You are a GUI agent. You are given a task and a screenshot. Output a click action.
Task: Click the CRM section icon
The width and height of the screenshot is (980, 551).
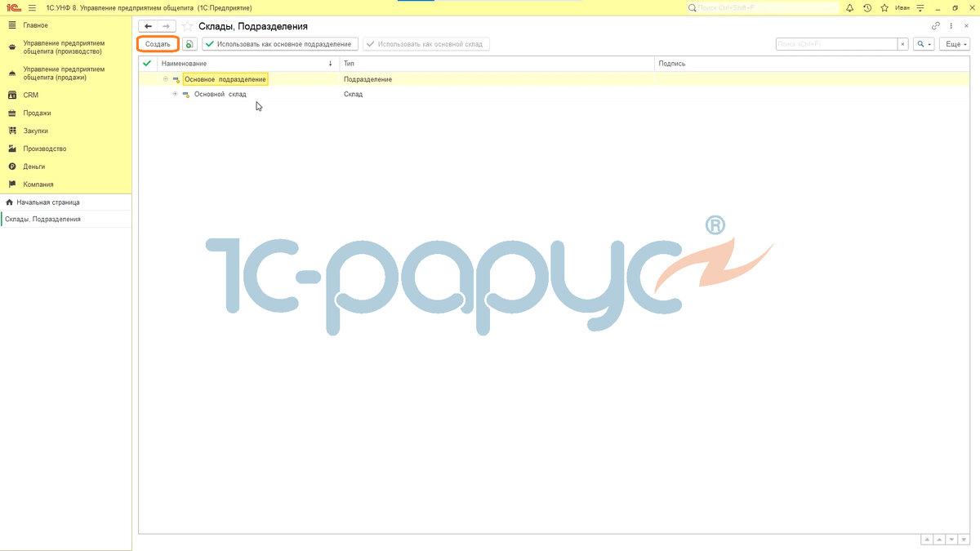[11, 95]
